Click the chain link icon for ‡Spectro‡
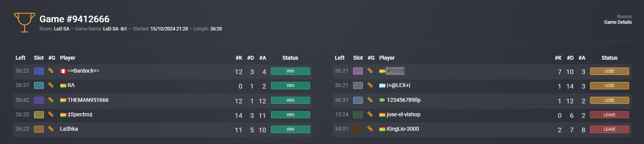644x144 pixels. tap(51, 114)
